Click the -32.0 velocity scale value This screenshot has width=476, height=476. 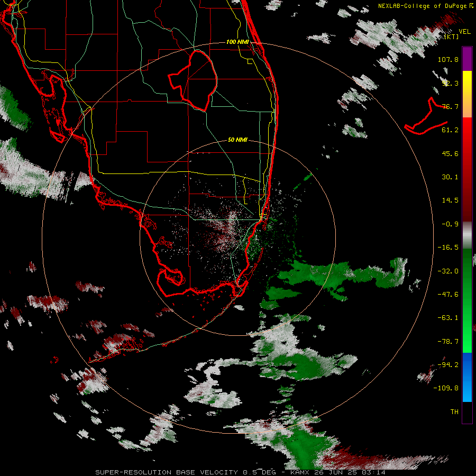pos(448,271)
